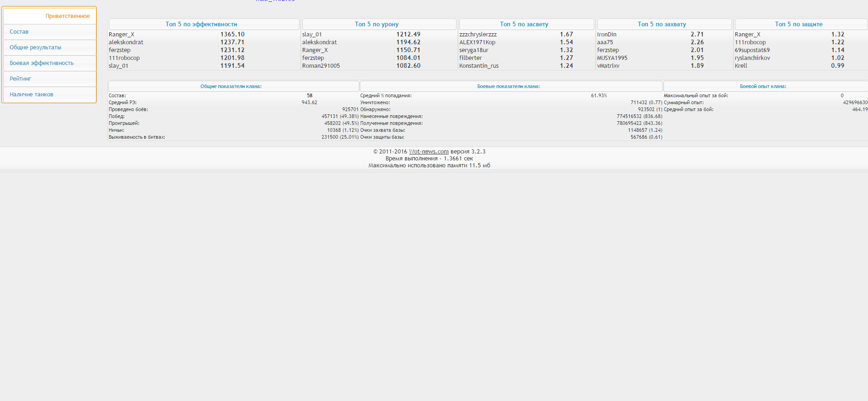Open the Рейтинг tab
868x401 pixels.
click(x=21, y=79)
